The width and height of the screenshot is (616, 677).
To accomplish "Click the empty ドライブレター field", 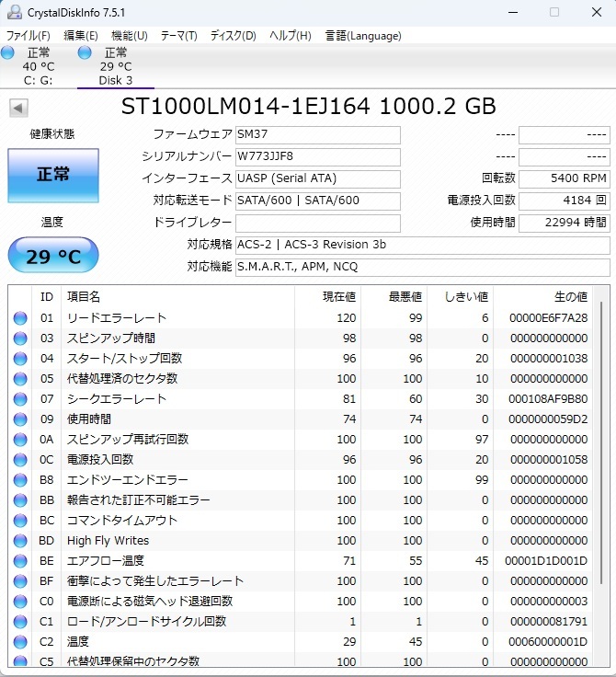I will click(318, 224).
